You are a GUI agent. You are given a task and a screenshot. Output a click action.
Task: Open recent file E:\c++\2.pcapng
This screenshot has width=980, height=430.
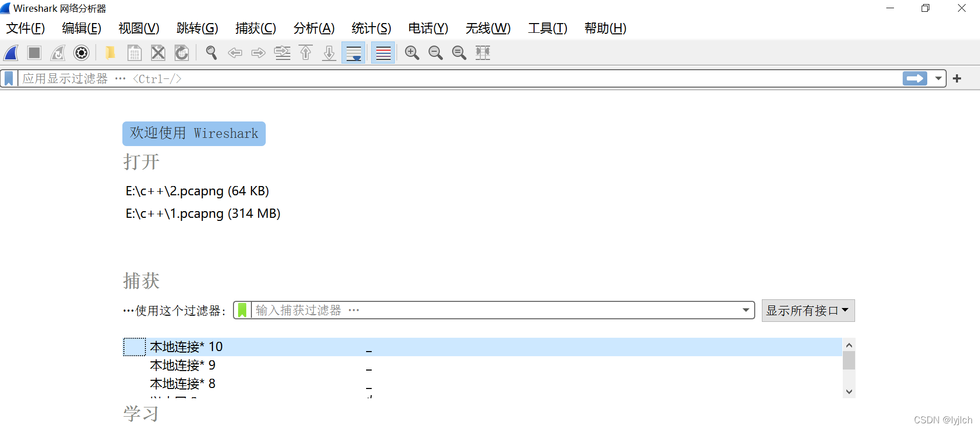pos(197,191)
